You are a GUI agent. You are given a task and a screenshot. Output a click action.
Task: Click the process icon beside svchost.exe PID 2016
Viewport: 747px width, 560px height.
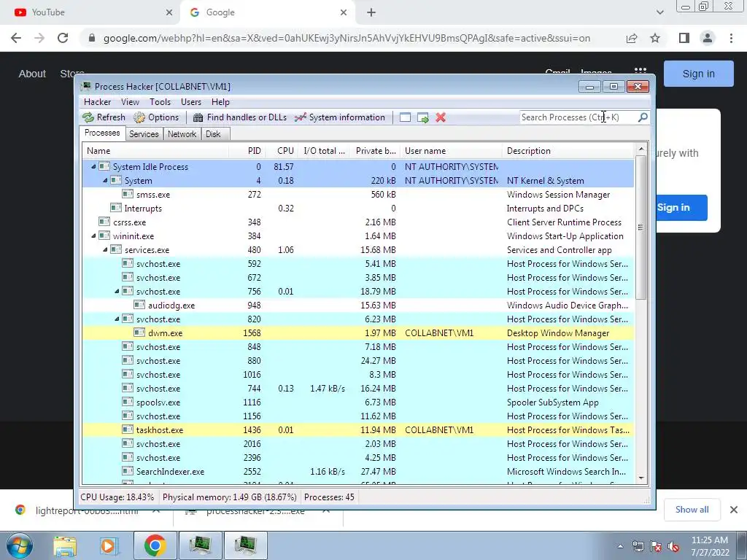pyautogui.click(x=127, y=443)
